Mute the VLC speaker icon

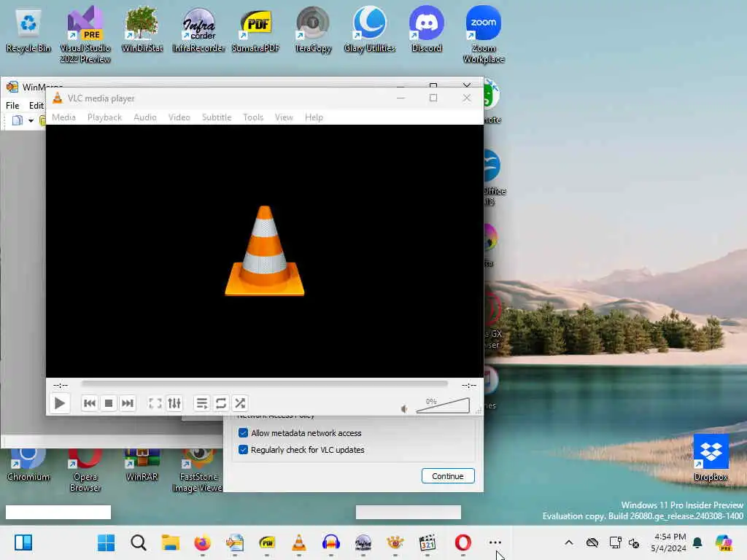[404, 408]
